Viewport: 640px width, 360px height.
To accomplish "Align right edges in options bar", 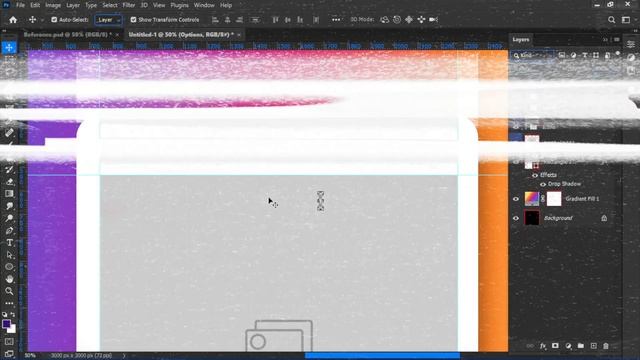I will tap(240, 20).
